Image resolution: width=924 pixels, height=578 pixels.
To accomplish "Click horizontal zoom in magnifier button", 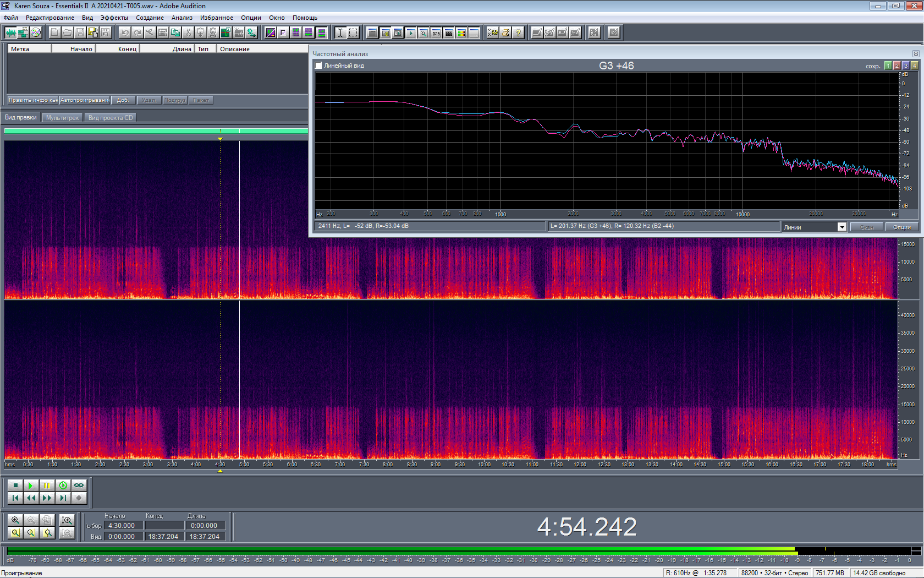I will (15, 520).
